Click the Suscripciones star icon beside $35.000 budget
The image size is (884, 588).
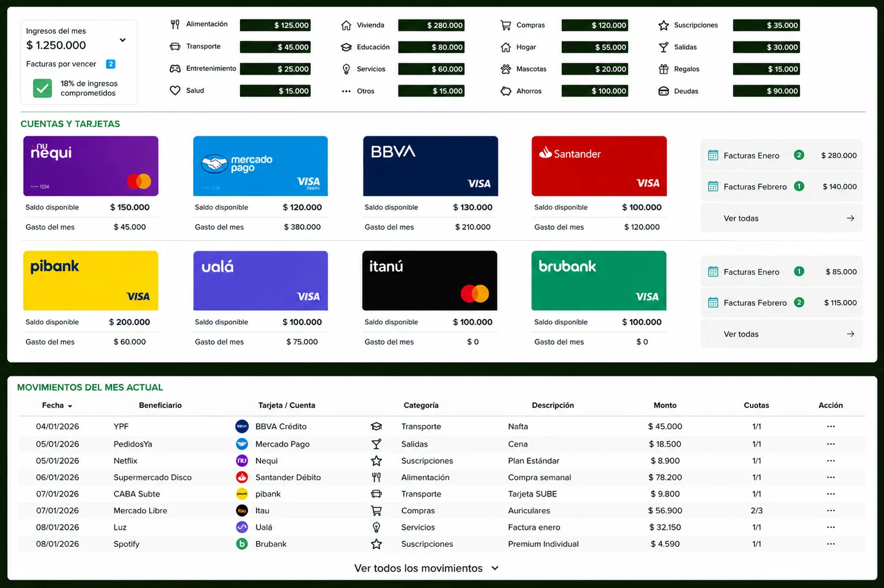(x=664, y=25)
